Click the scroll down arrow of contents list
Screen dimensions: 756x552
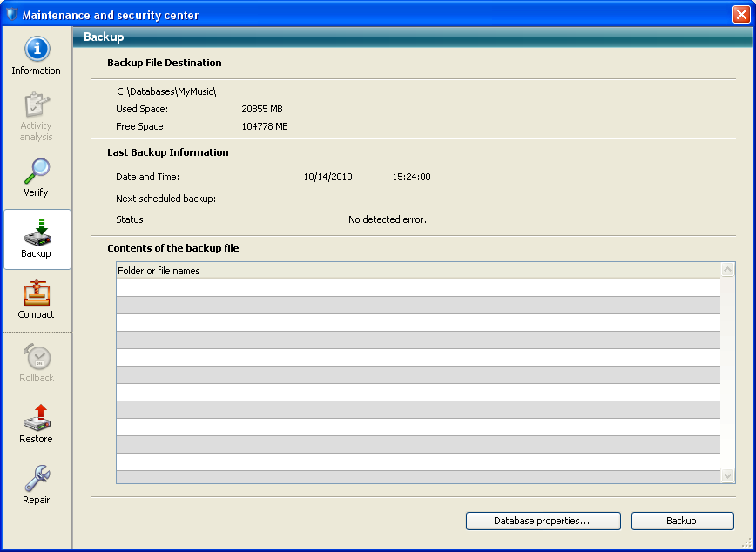point(728,476)
